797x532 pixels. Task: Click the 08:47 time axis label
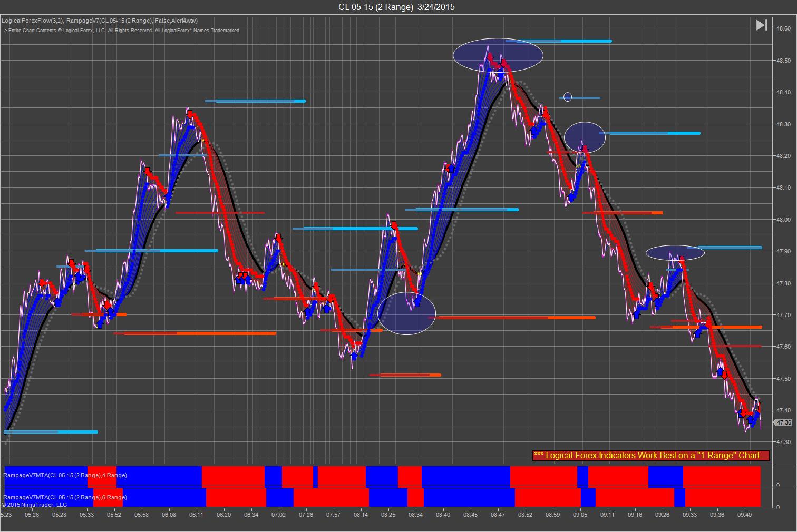click(498, 515)
